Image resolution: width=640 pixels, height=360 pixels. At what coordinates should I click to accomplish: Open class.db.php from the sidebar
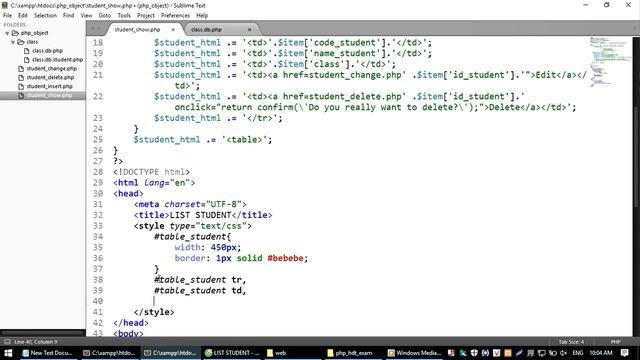(x=47, y=51)
